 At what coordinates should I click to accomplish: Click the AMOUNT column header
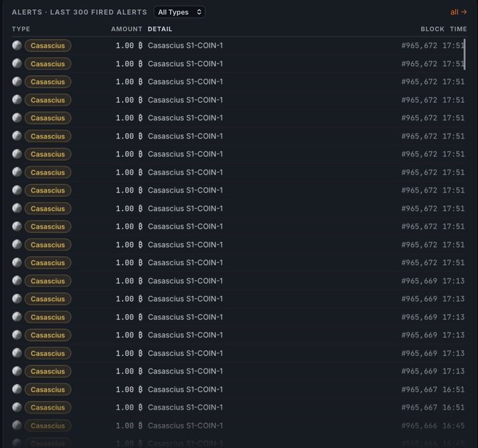coord(127,29)
